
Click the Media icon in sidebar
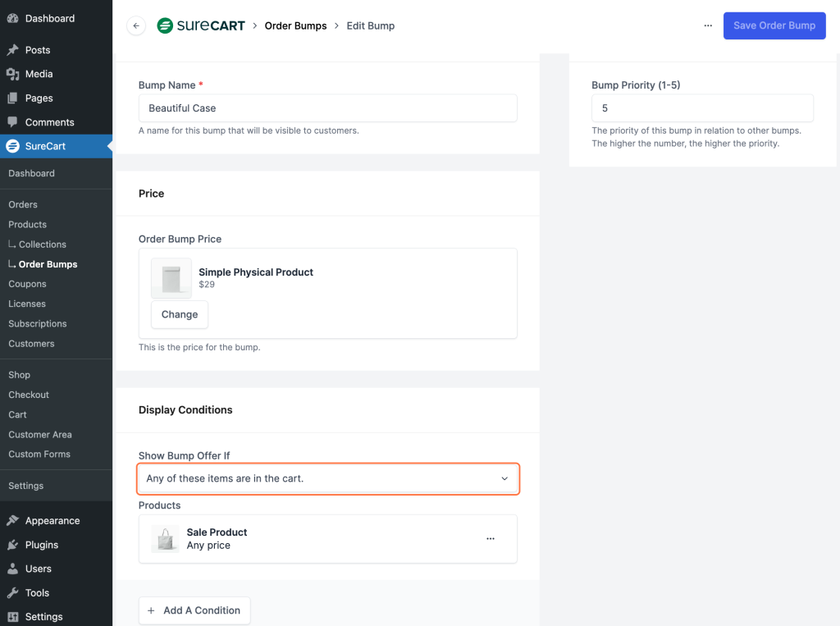(13, 74)
